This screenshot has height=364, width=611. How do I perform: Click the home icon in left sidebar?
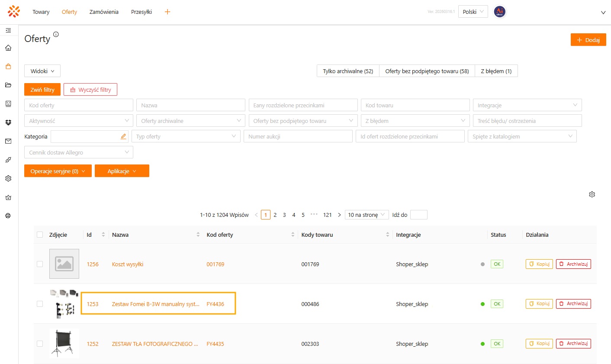tap(8, 48)
